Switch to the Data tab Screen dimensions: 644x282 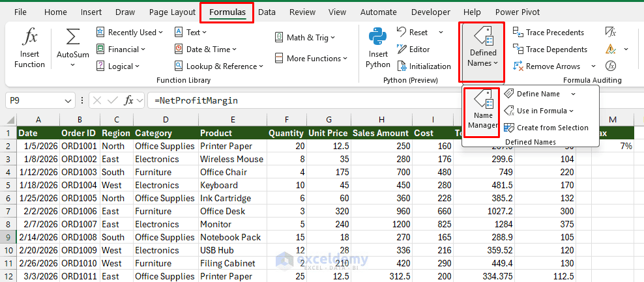coord(267,12)
